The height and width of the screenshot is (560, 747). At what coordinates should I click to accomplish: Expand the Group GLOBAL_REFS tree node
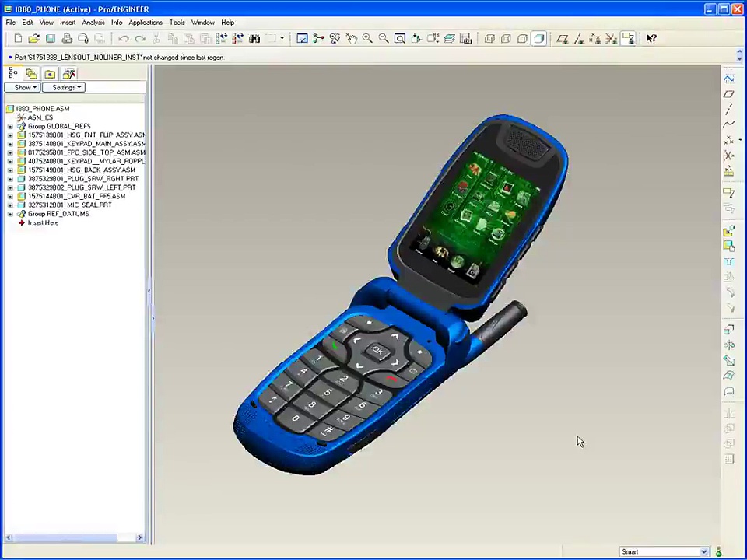pyautogui.click(x=11, y=126)
